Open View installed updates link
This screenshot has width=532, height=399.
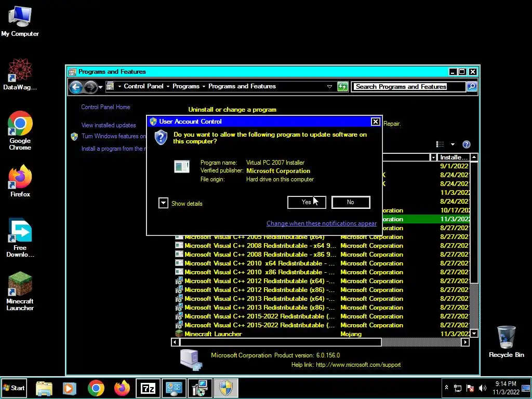pyautogui.click(x=109, y=125)
